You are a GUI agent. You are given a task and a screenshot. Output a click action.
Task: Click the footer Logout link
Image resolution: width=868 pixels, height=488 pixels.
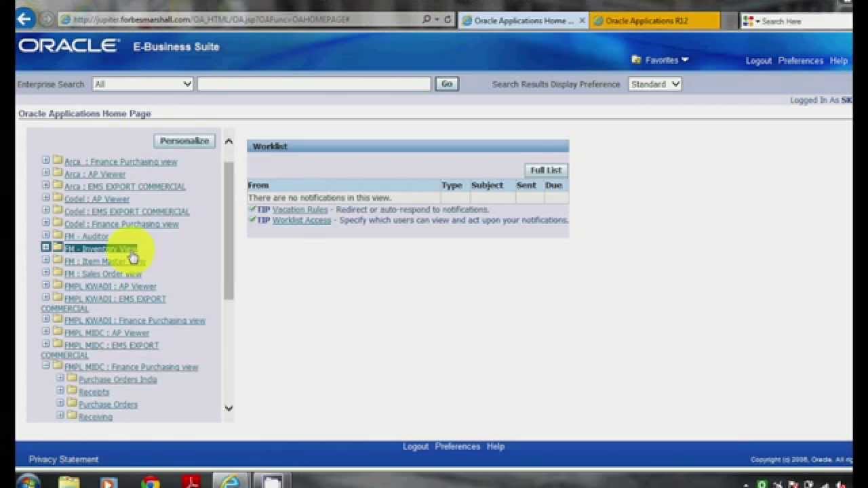(416, 447)
